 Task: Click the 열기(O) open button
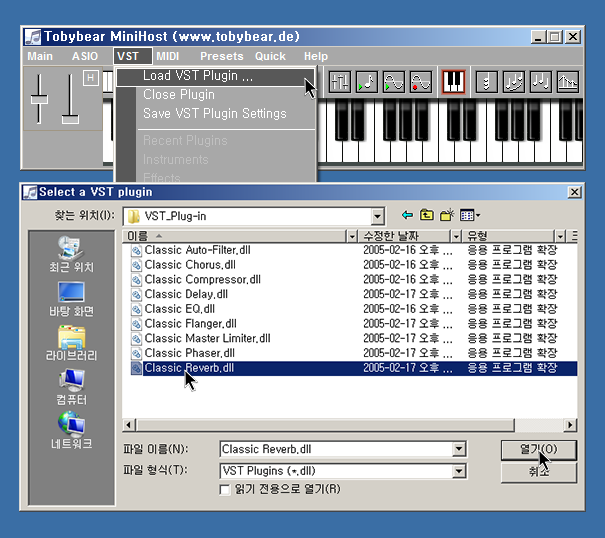539,450
